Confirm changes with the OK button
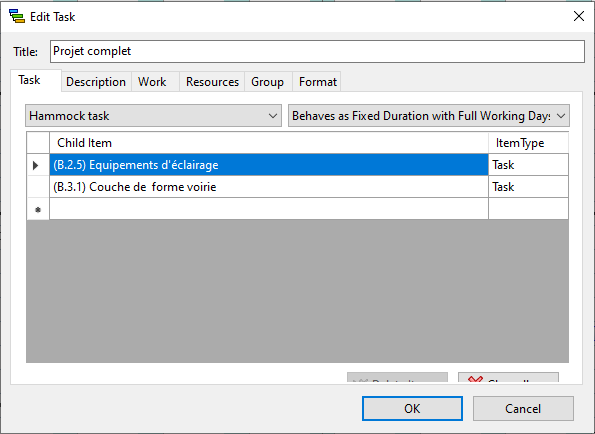 (412, 409)
